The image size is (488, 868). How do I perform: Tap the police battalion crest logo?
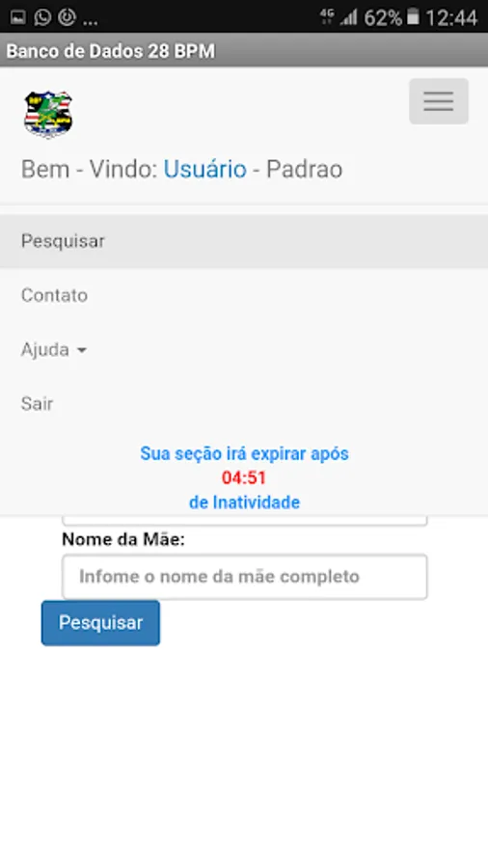click(x=48, y=114)
